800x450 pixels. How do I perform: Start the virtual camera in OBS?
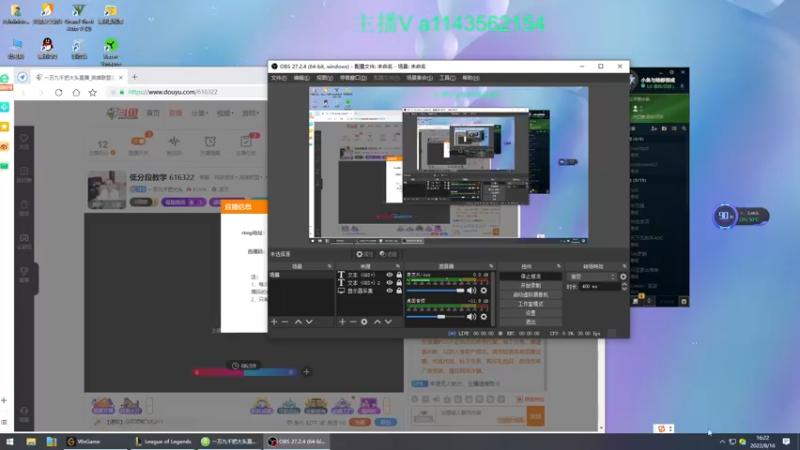pos(531,295)
